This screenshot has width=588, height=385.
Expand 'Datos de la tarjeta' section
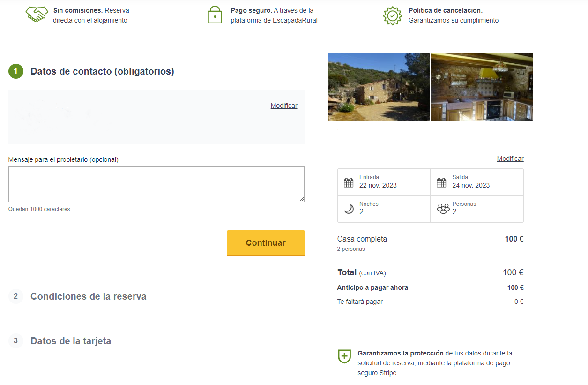(71, 341)
